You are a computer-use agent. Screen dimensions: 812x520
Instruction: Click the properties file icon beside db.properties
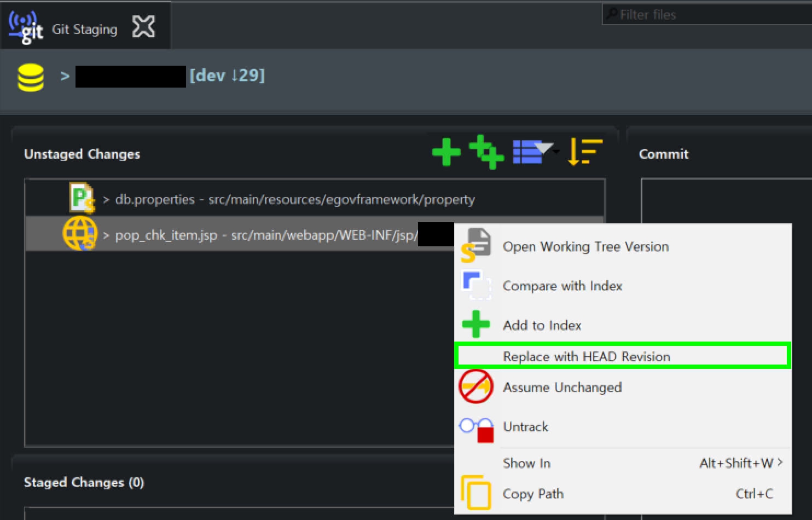(x=81, y=199)
